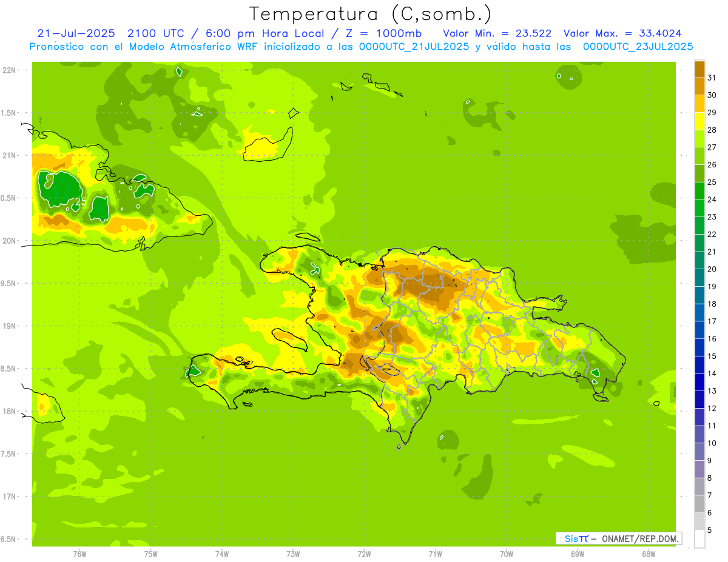
Task: Click the '31' value on the color scale
Action: point(712,78)
